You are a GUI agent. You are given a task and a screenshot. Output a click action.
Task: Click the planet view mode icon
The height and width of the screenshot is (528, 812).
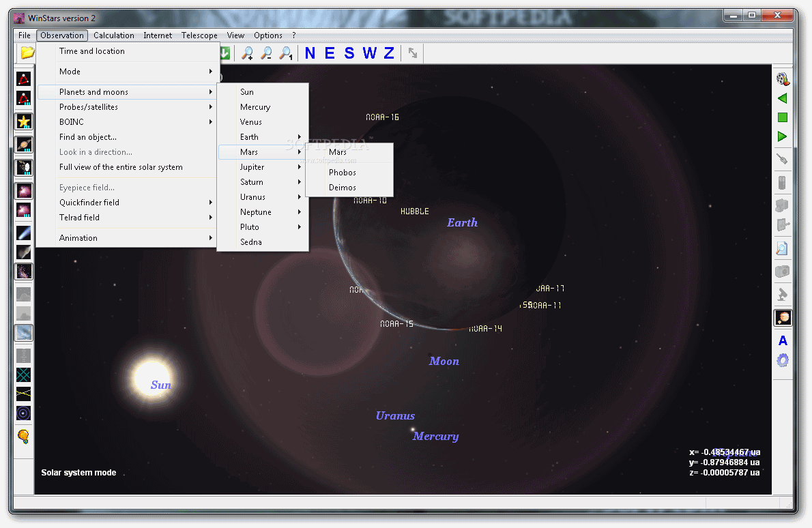point(783,317)
